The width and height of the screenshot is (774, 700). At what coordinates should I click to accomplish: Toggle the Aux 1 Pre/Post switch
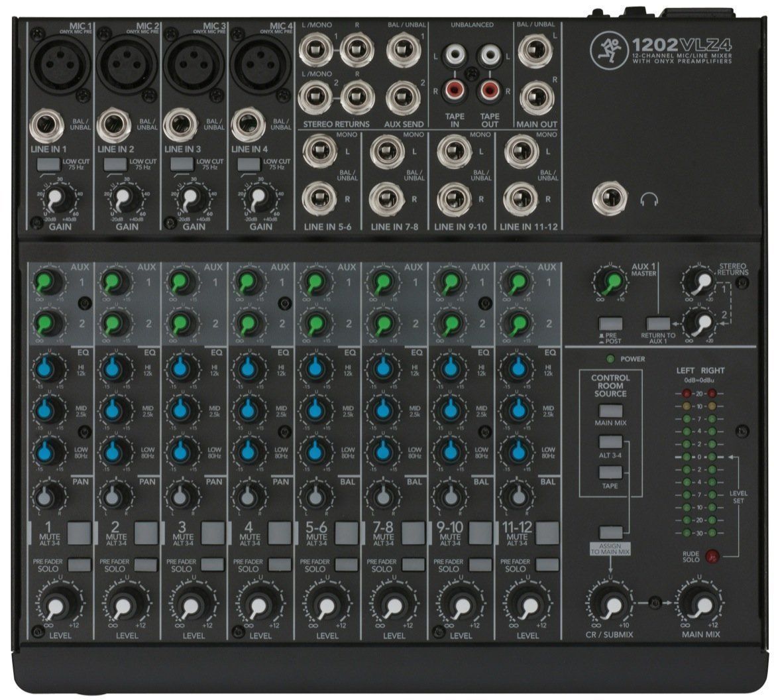click(x=609, y=324)
